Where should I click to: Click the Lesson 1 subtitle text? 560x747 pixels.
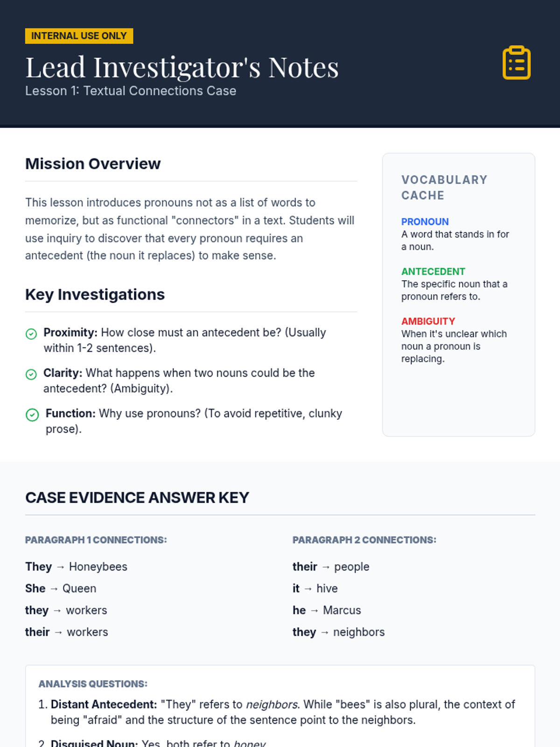coord(131,91)
